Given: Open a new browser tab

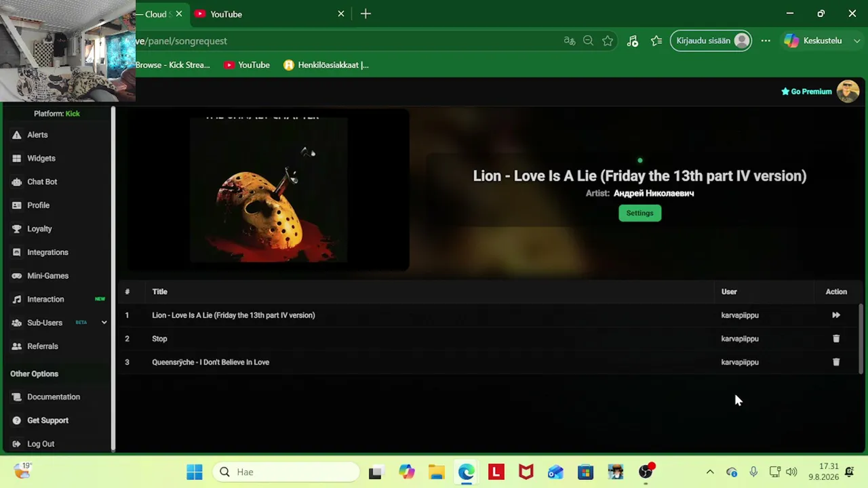Looking at the screenshot, I should point(366,14).
